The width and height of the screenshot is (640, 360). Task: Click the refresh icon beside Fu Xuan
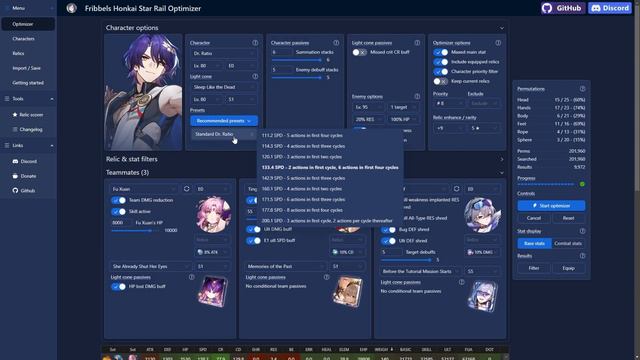coord(187,189)
